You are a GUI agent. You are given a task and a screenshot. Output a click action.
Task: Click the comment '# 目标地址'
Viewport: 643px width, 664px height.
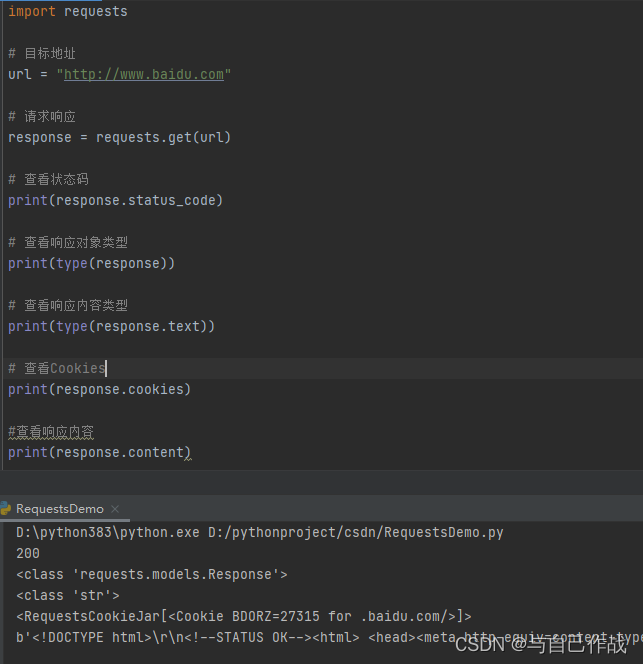pos(42,53)
